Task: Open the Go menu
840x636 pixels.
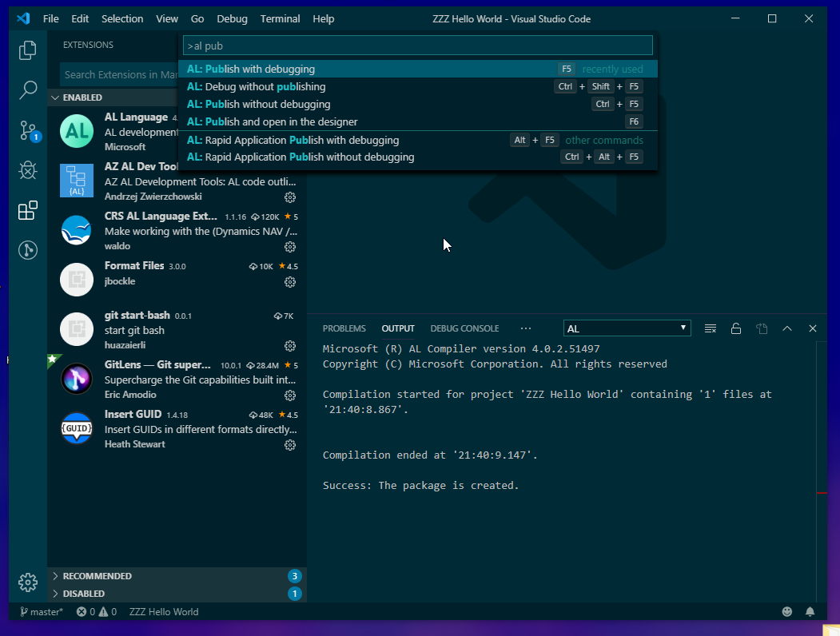Action: (197, 18)
